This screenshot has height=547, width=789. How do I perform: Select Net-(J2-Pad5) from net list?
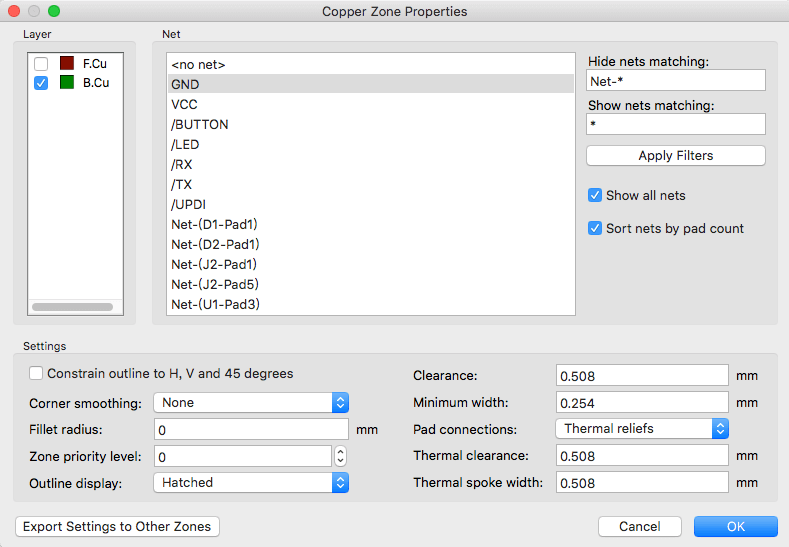tap(215, 285)
